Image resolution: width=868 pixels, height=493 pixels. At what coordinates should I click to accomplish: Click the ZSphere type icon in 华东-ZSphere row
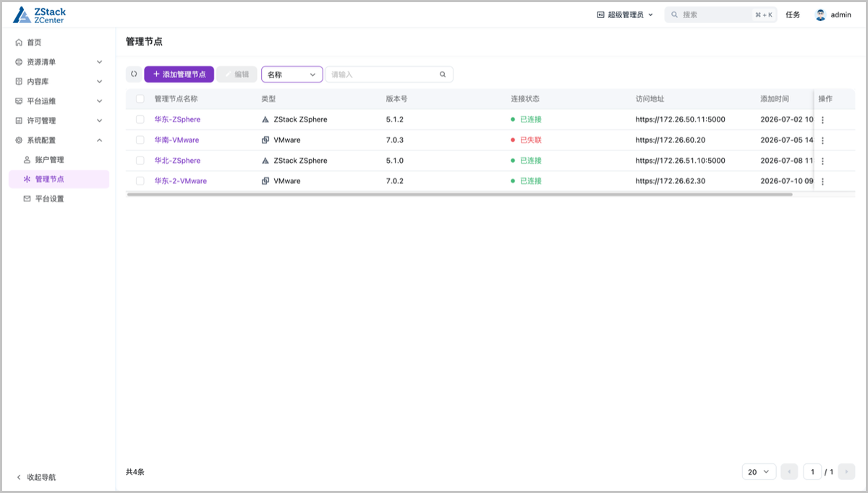click(x=265, y=119)
